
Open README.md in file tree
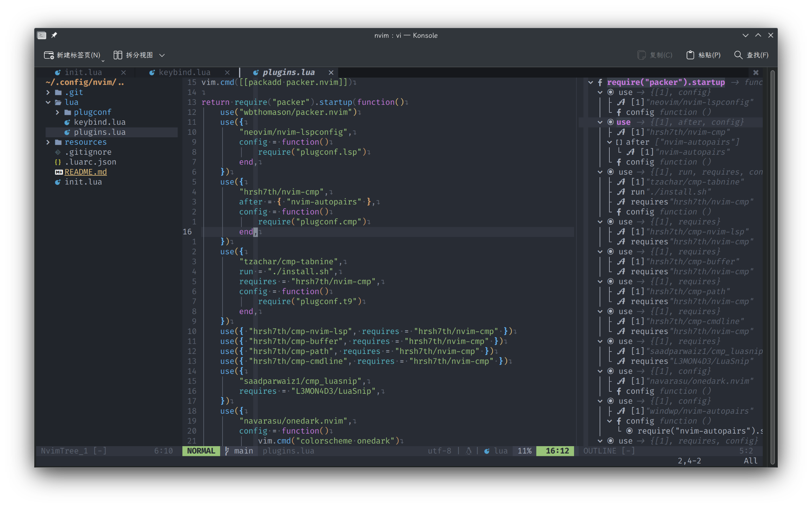pyautogui.click(x=86, y=172)
